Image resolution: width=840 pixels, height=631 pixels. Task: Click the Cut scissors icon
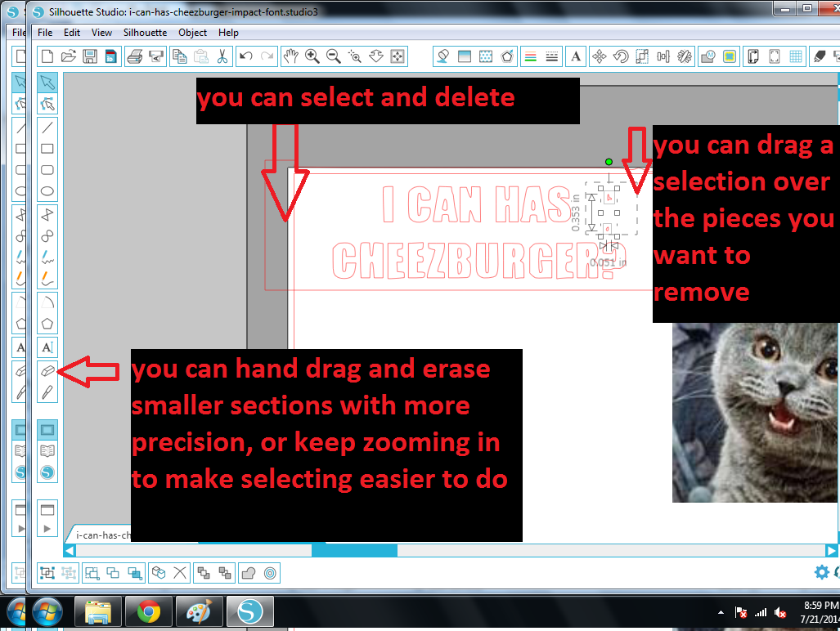pyautogui.click(x=222, y=56)
